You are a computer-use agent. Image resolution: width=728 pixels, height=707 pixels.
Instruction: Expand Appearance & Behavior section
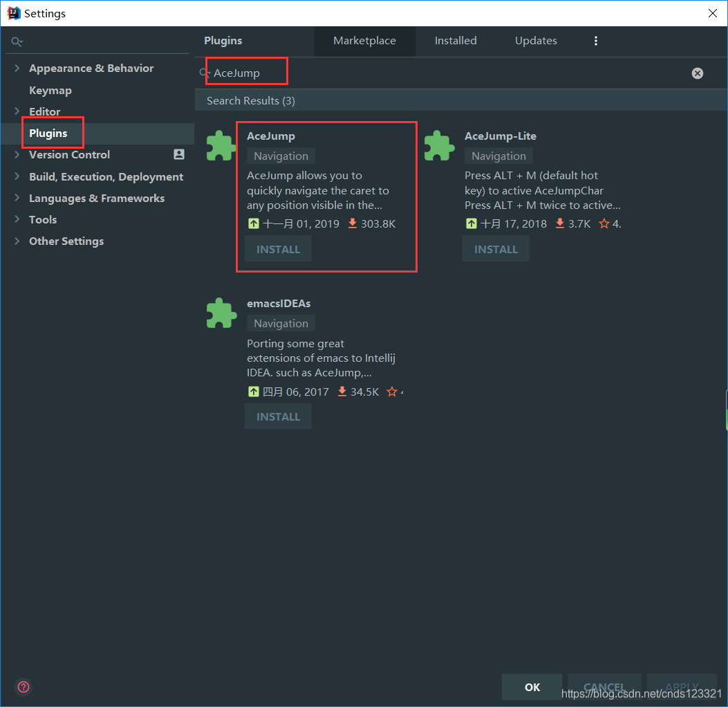pyautogui.click(x=17, y=68)
